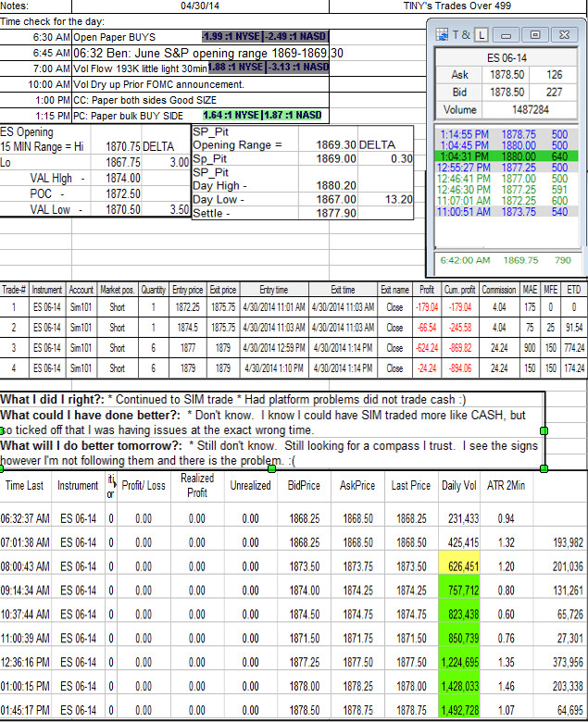This screenshot has height=722, width=588.
Task: Select the Vol Dry up Prior FOMC note
Action: [159, 85]
